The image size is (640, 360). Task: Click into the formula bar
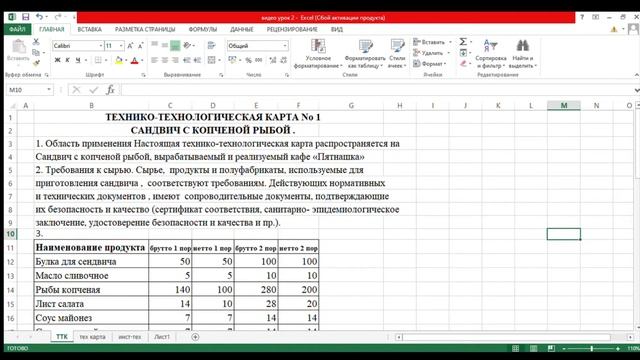[376, 90]
